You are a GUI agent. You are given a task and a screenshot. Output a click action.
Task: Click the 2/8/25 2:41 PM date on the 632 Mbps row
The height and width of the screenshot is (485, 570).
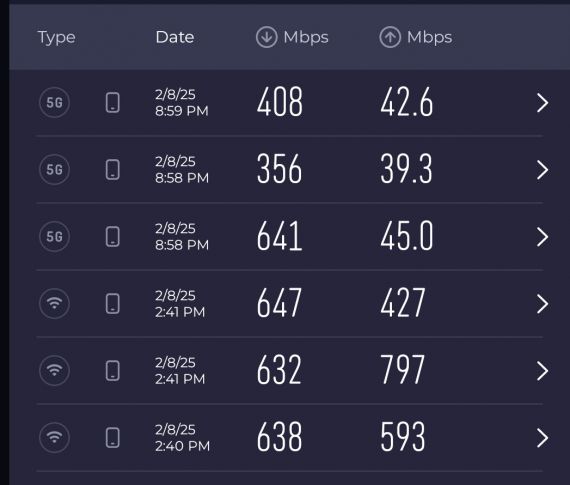[x=180, y=370]
